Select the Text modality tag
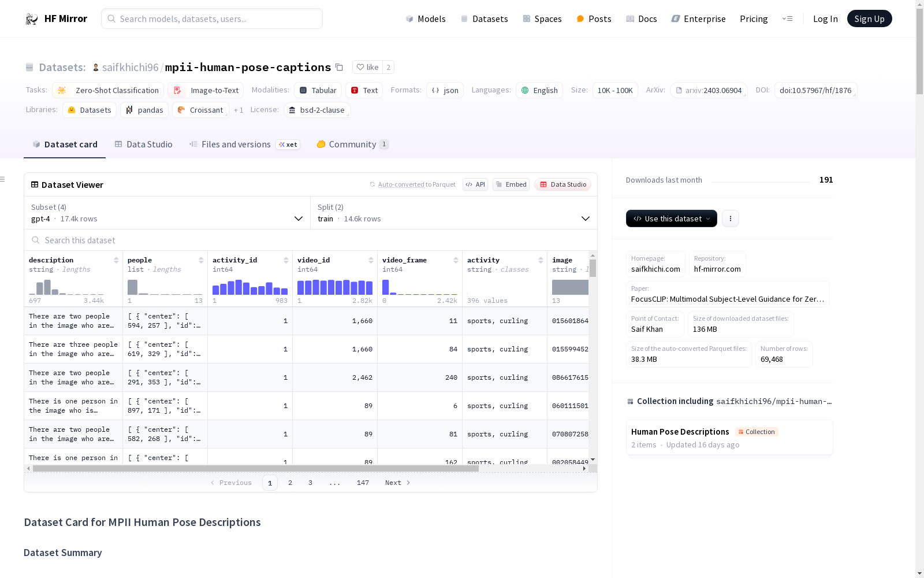 point(364,90)
